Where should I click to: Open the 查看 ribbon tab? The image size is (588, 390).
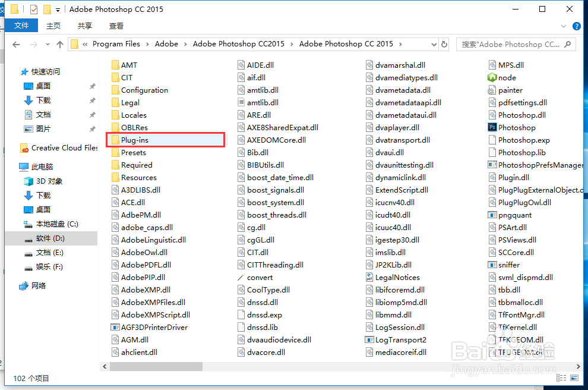pyautogui.click(x=116, y=26)
